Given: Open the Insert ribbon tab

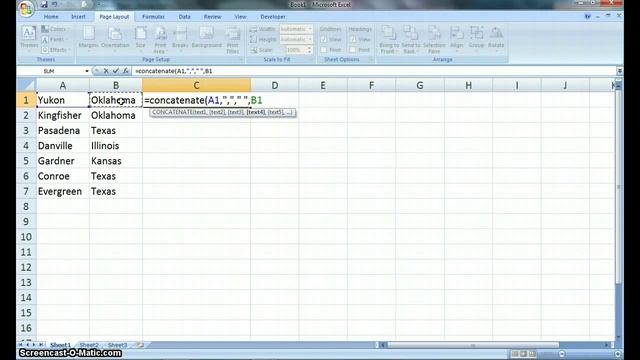Looking at the screenshot, I should pos(78,17).
